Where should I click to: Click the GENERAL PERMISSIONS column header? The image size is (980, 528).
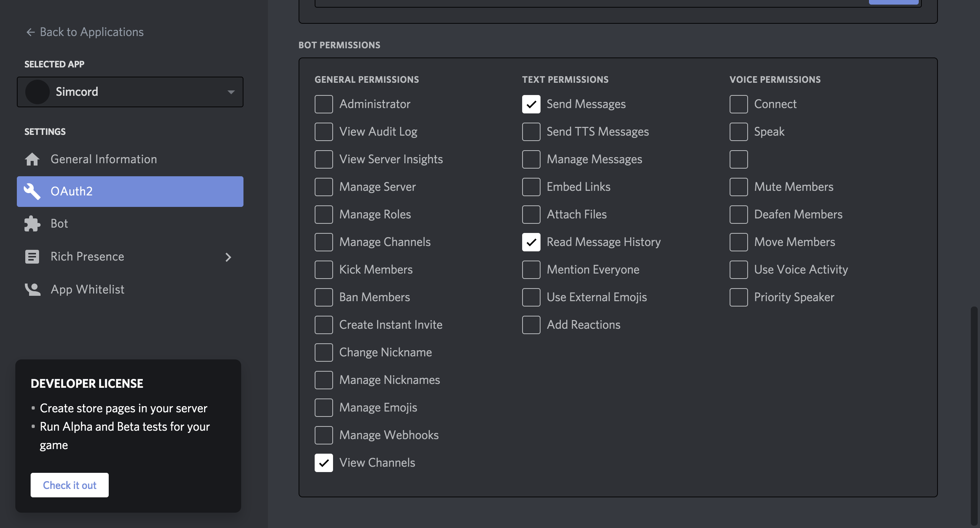[367, 80]
